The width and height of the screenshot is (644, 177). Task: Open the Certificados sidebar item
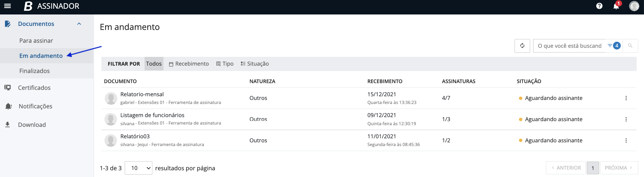pyautogui.click(x=34, y=88)
